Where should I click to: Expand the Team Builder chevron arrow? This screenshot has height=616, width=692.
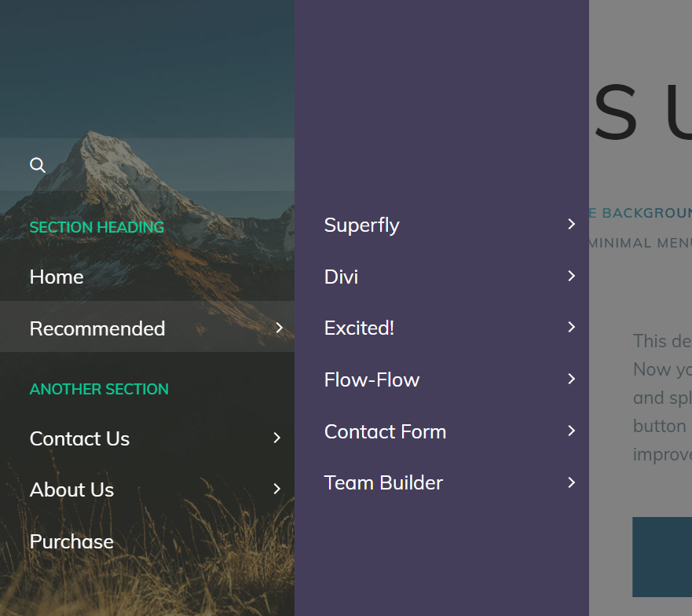[x=572, y=482]
